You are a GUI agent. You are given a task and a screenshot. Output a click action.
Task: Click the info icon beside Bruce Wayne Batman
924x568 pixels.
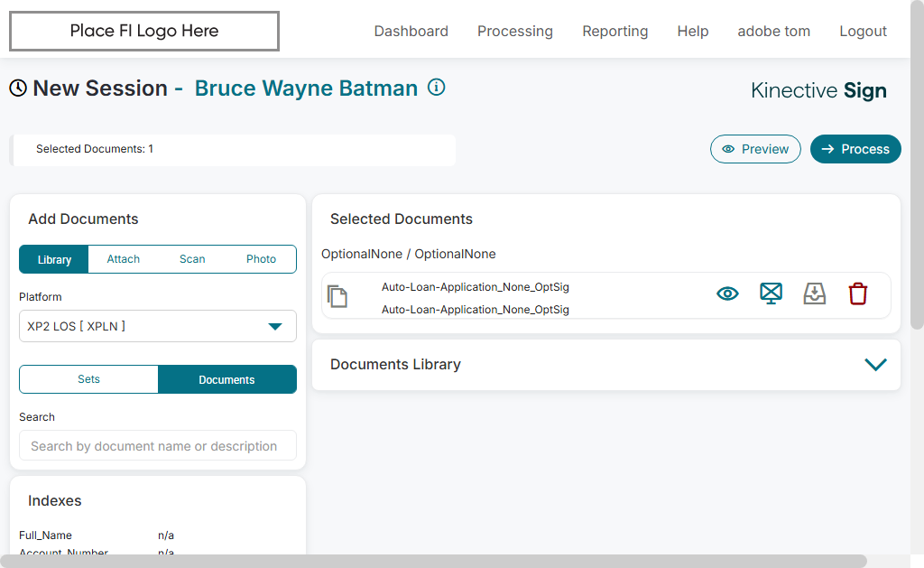coord(437,88)
